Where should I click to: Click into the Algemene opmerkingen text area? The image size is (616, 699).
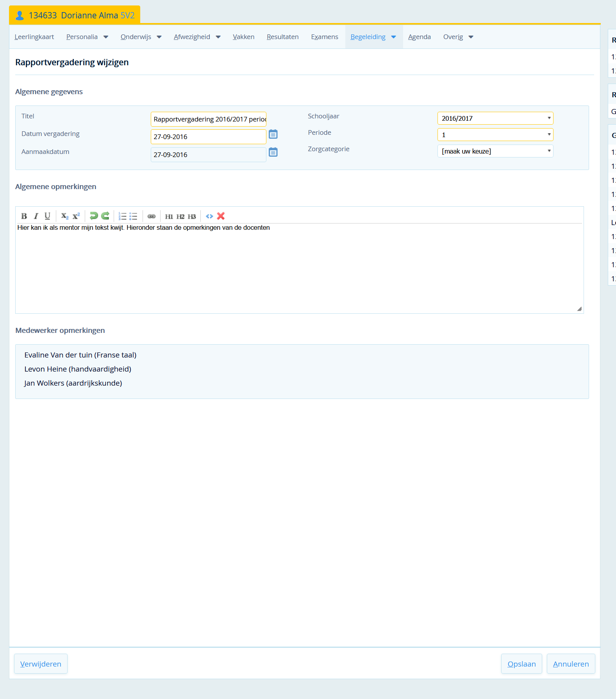[x=299, y=268]
